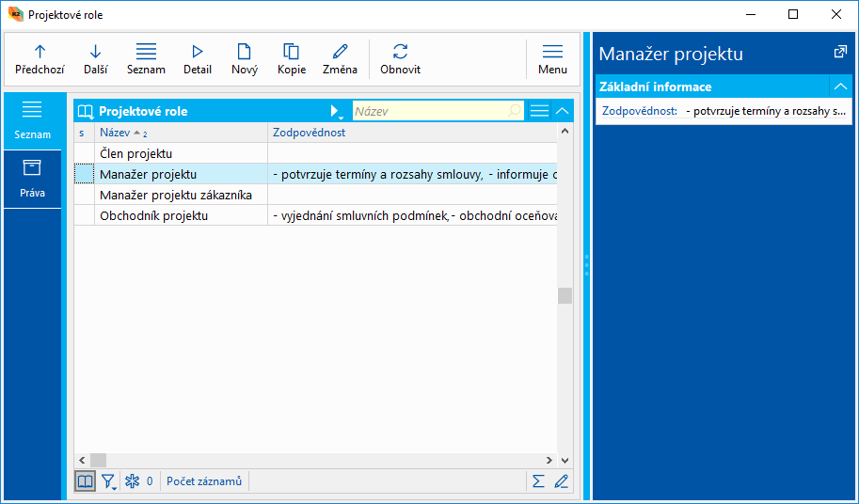Viewport: 859px width, 504px height.
Task: Click the horizontal scrollbar left arrow
Action: (x=82, y=460)
